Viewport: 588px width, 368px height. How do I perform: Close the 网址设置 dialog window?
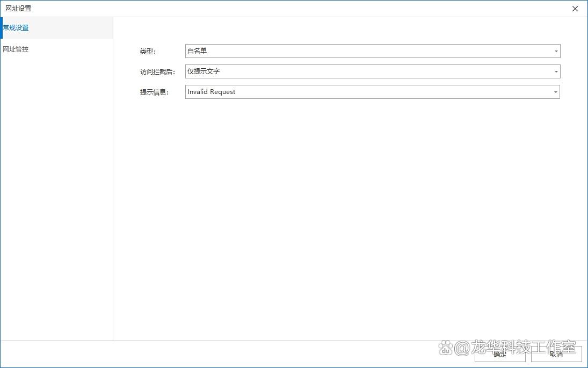(x=575, y=9)
